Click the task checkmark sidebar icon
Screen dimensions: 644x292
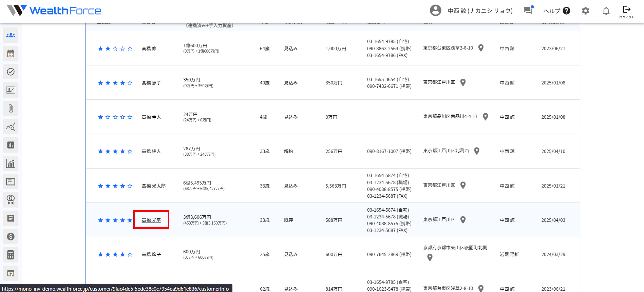(11, 72)
